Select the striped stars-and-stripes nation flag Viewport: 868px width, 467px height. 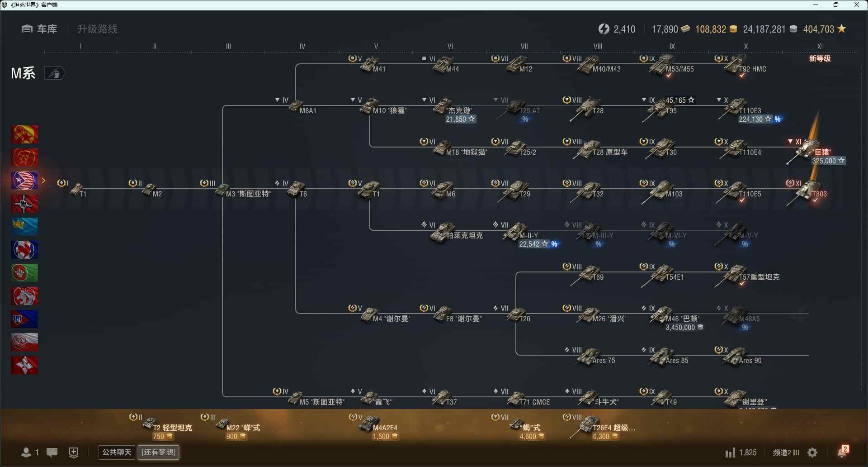click(24, 181)
